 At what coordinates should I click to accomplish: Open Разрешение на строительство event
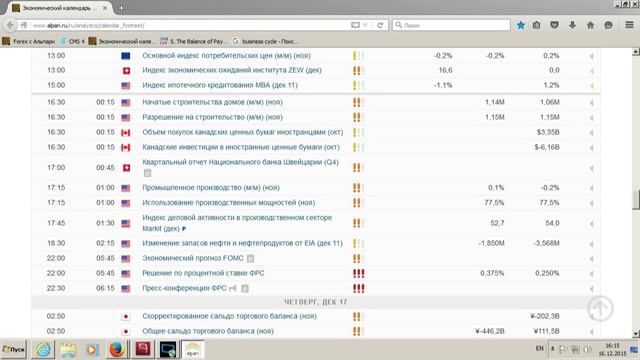pos(212,118)
